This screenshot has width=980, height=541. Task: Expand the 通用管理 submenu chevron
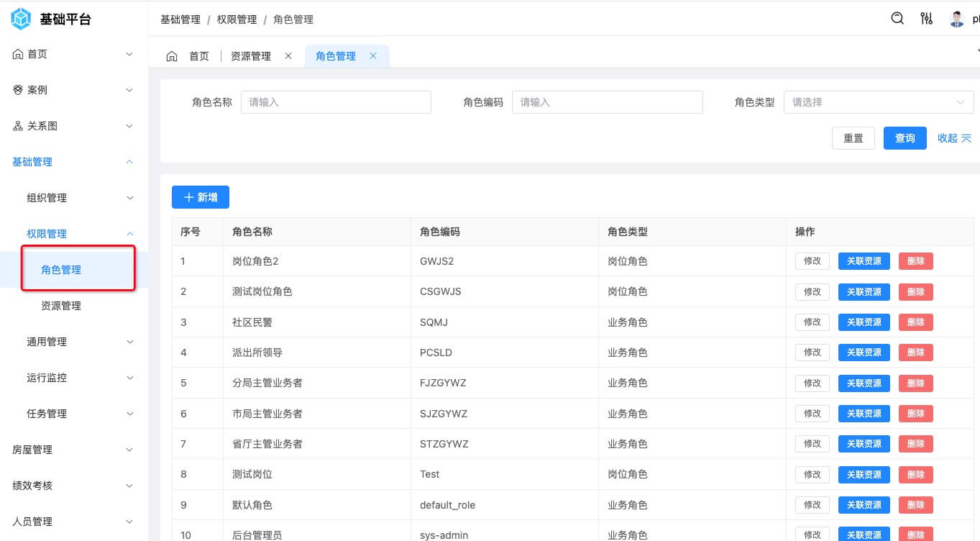[x=129, y=342]
